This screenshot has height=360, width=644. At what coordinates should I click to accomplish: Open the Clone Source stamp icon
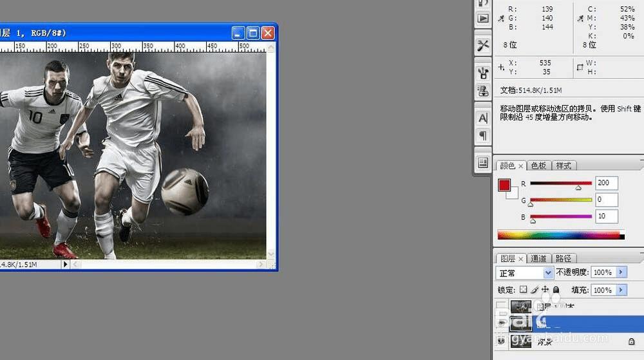pyautogui.click(x=483, y=91)
